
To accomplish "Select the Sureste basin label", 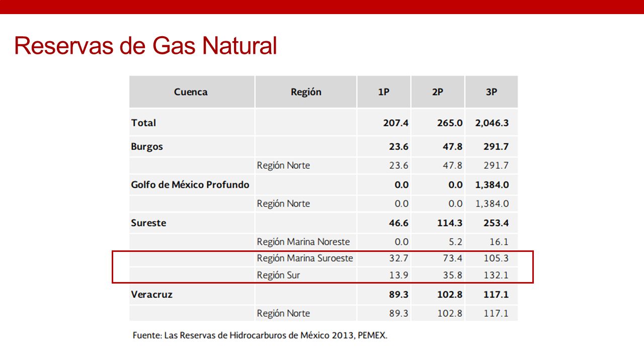I will [x=148, y=223].
